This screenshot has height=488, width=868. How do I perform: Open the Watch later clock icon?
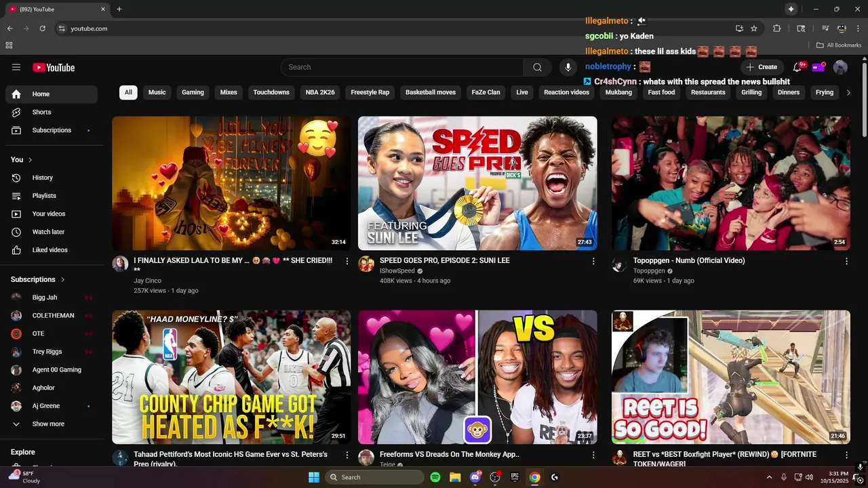pyautogui.click(x=16, y=232)
